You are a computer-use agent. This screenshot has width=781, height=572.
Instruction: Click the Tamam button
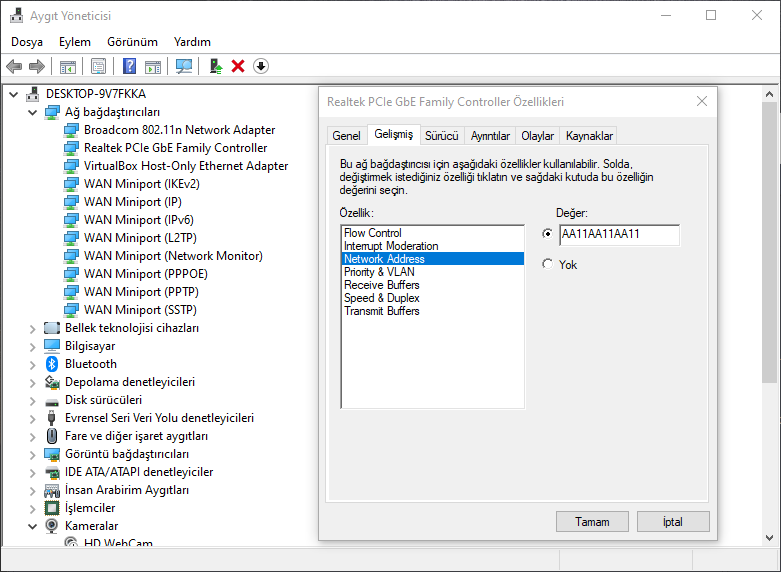coord(592,522)
